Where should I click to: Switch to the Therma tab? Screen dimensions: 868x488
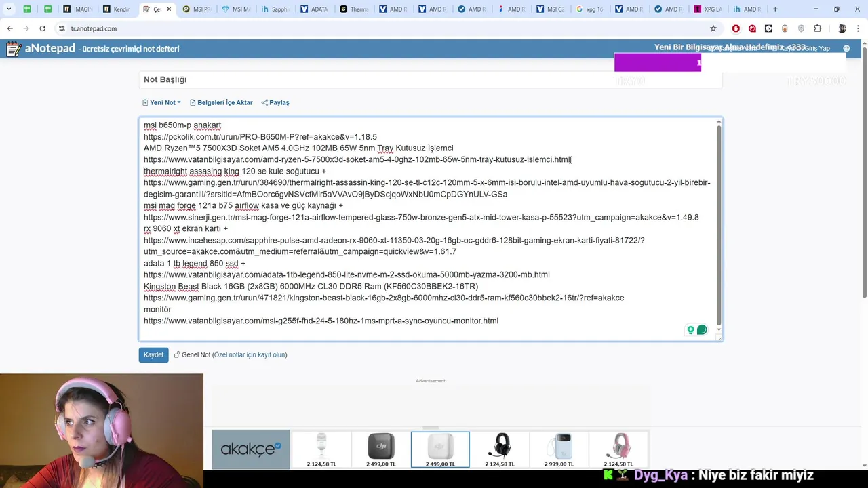[x=354, y=9]
